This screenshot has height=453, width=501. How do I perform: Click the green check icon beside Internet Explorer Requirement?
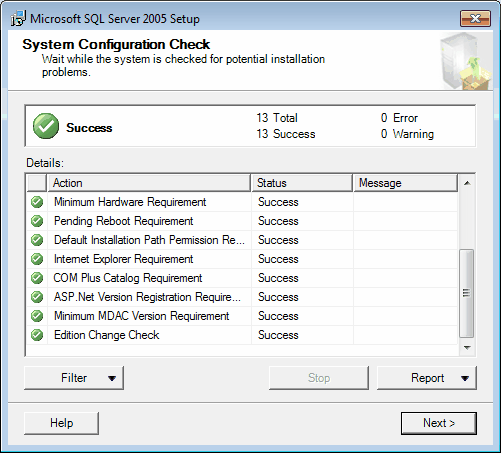click(37, 259)
